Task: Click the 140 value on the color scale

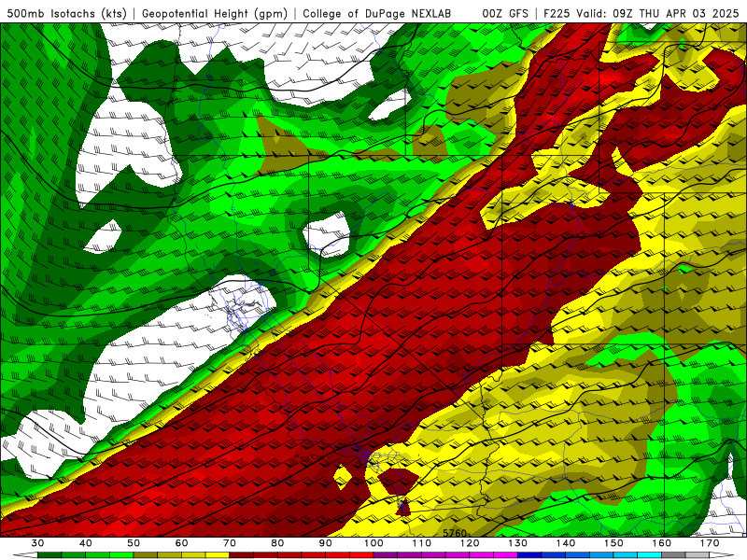Action: [566, 543]
